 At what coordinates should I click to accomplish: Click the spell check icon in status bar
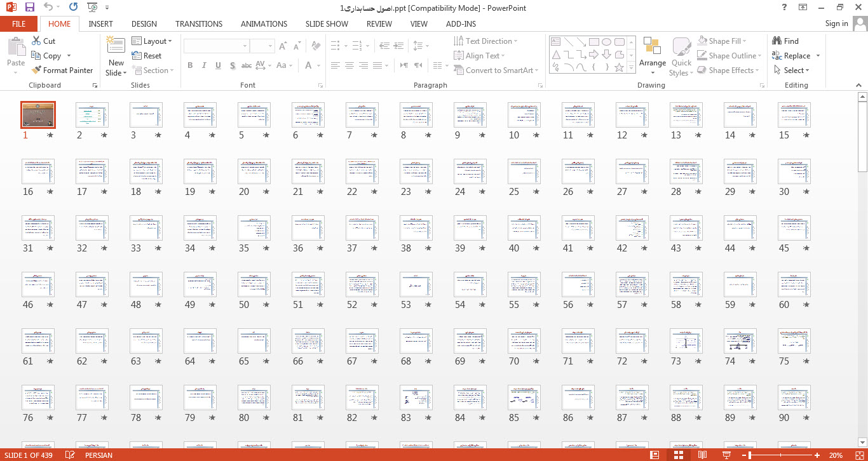pos(70,455)
